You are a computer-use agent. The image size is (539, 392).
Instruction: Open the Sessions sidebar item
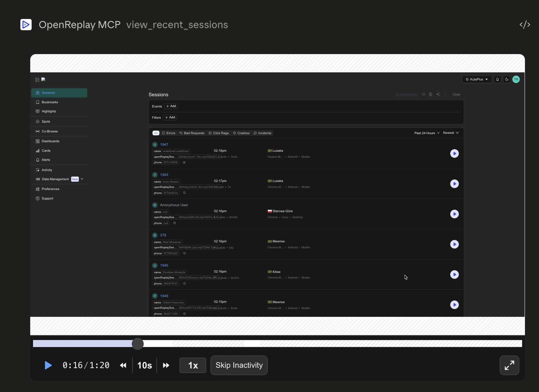pyautogui.click(x=59, y=93)
